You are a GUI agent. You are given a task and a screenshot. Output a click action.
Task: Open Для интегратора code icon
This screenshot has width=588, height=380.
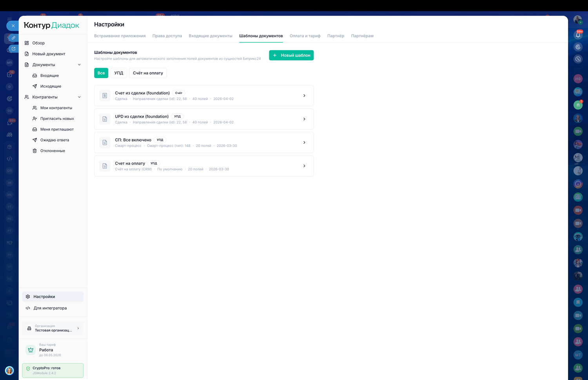pyautogui.click(x=28, y=308)
